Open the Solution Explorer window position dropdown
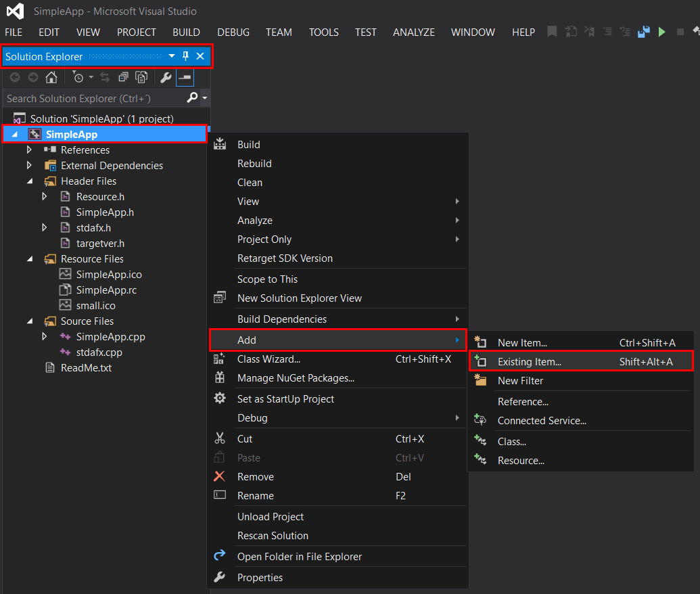The width and height of the screenshot is (700, 594). 171,56
